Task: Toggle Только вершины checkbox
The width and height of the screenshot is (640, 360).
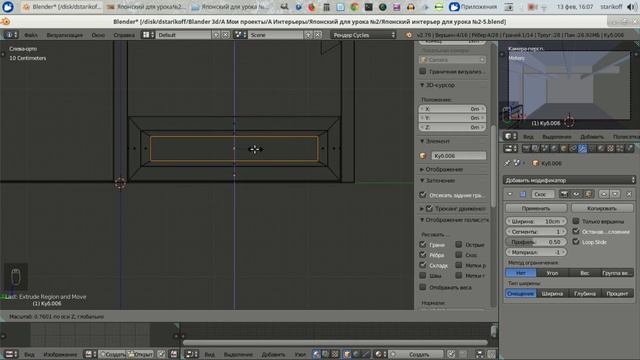Action: click(576, 221)
